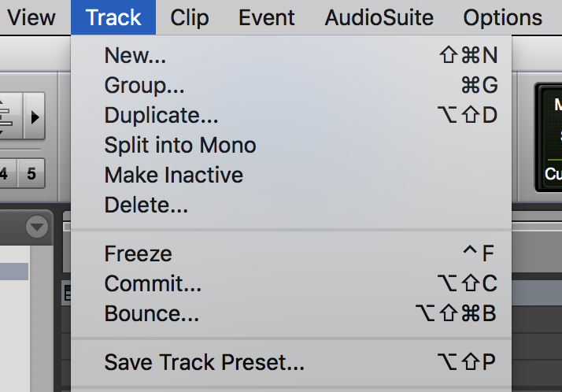Click Make Inactive menu item
The height and width of the screenshot is (392, 562).
[x=291, y=175]
